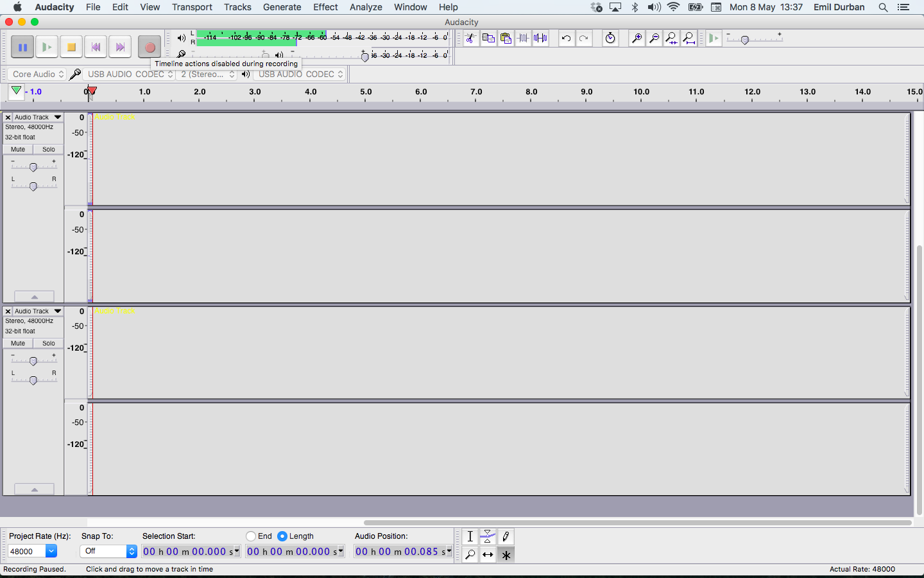Open USB AUDIO CODEC input device dropdown
Screen dimensions: 924x578
click(130, 74)
